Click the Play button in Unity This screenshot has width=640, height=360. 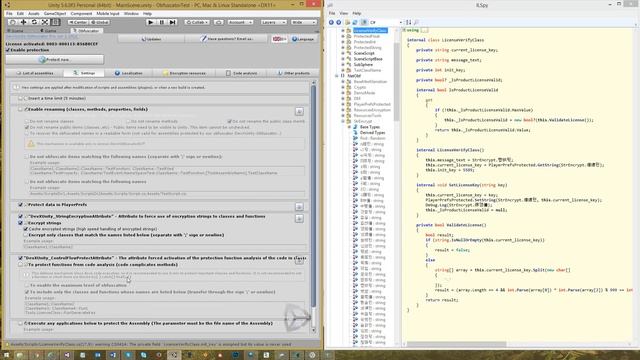pos(151,22)
